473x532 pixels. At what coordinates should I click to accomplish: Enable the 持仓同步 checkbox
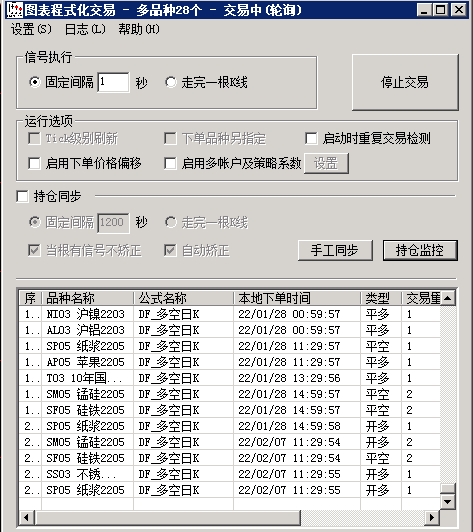(22, 196)
